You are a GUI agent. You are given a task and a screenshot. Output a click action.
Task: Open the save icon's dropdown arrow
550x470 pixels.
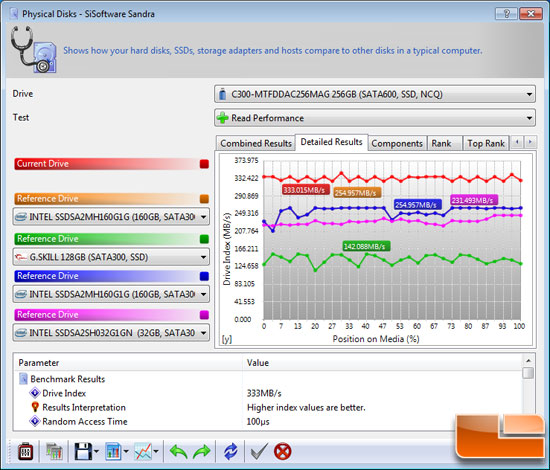96,452
